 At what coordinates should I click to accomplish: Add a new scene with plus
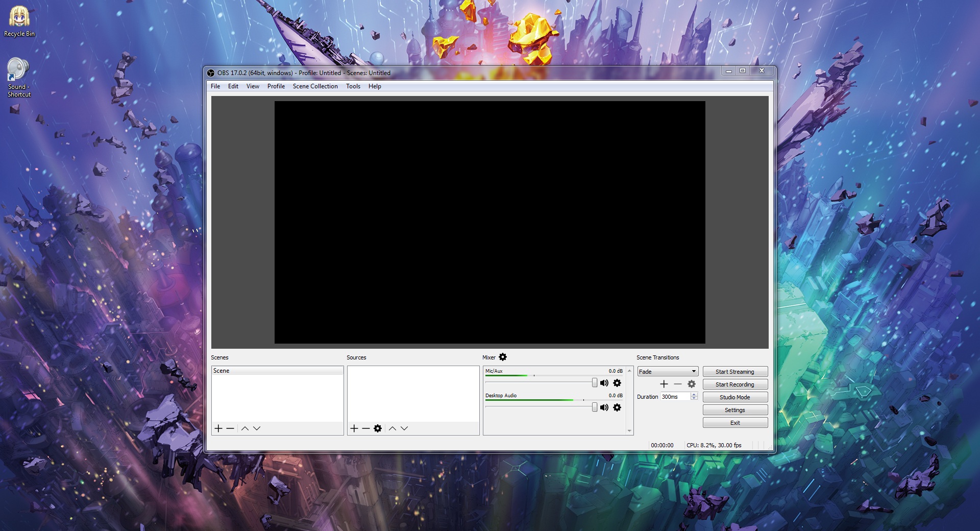pyautogui.click(x=218, y=428)
